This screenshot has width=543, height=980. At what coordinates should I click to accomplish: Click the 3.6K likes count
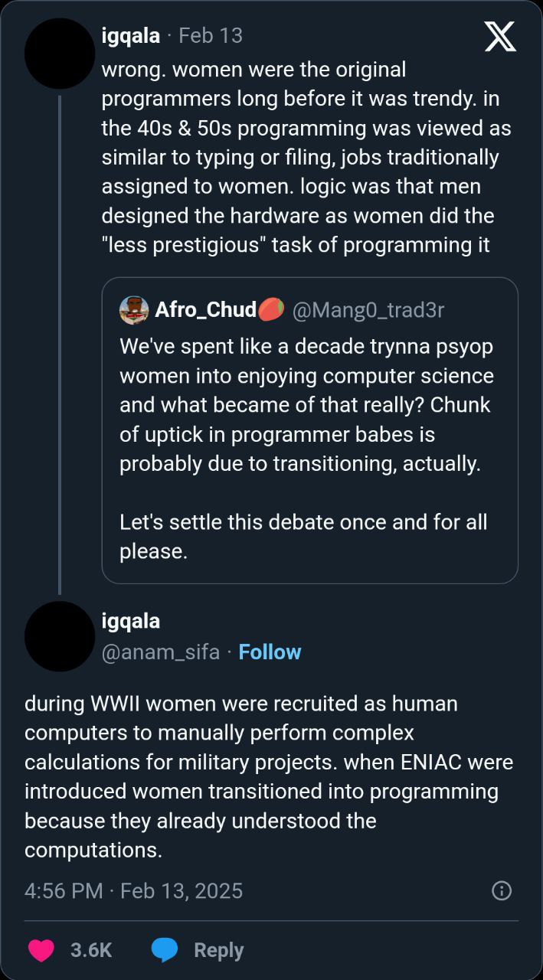coord(91,950)
